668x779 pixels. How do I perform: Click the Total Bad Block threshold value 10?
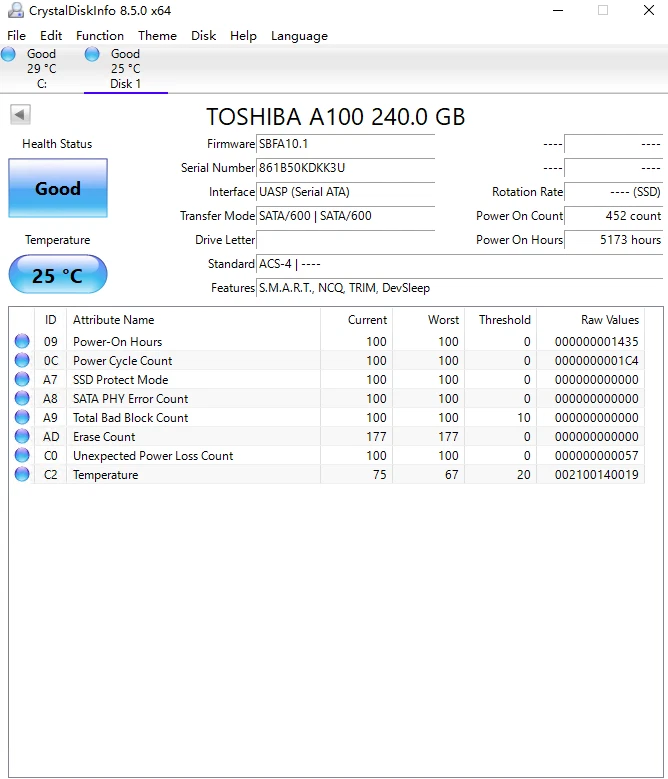pos(523,417)
